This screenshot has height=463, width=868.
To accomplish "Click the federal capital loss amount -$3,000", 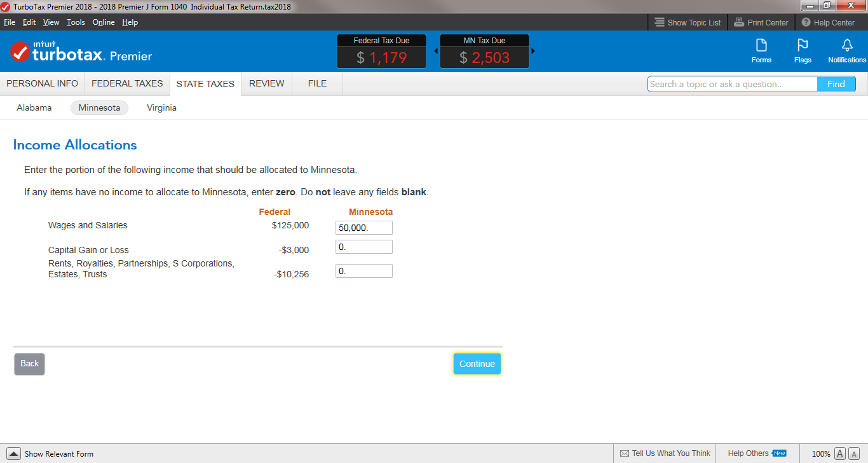I will [294, 250].
